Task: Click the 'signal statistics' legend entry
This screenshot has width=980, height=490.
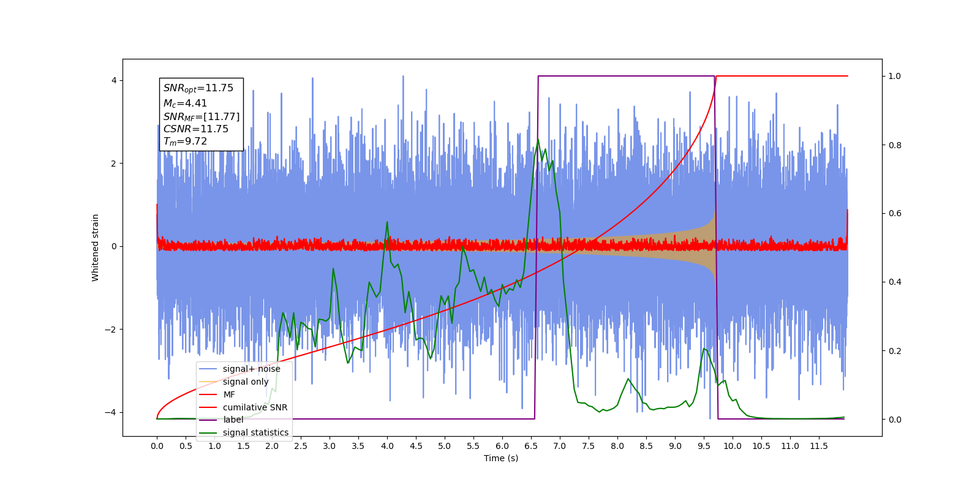Action: click(244, 432)
